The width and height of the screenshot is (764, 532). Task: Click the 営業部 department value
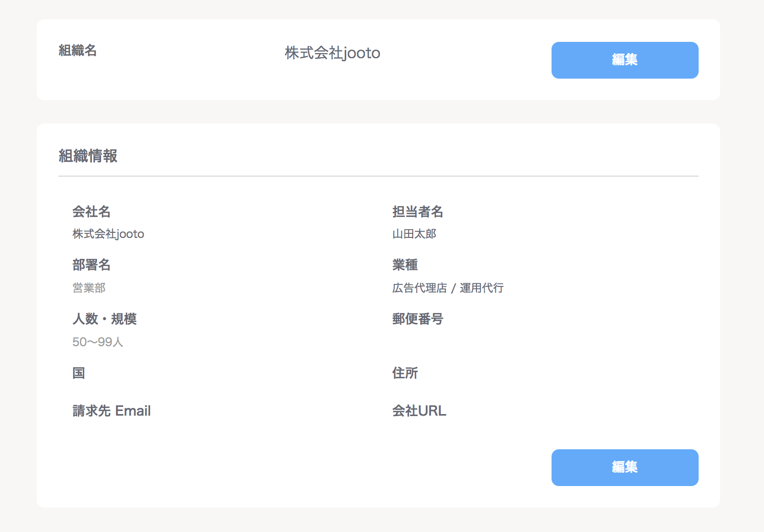click(x=89, y=288)
